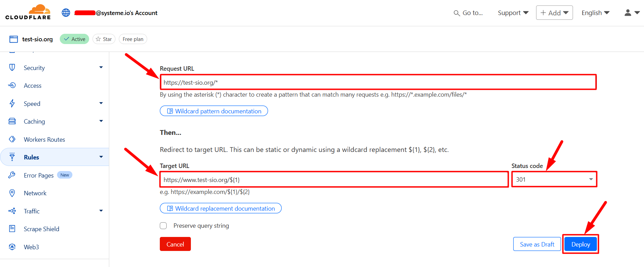Click the Rules funnel icon

(12, 157)
